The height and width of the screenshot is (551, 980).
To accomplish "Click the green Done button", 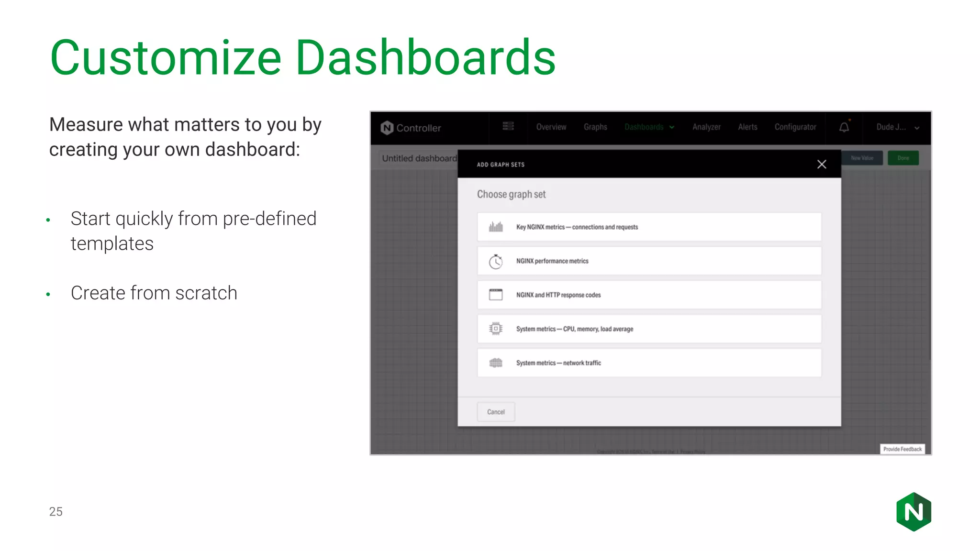I will (x=903, y=158).
